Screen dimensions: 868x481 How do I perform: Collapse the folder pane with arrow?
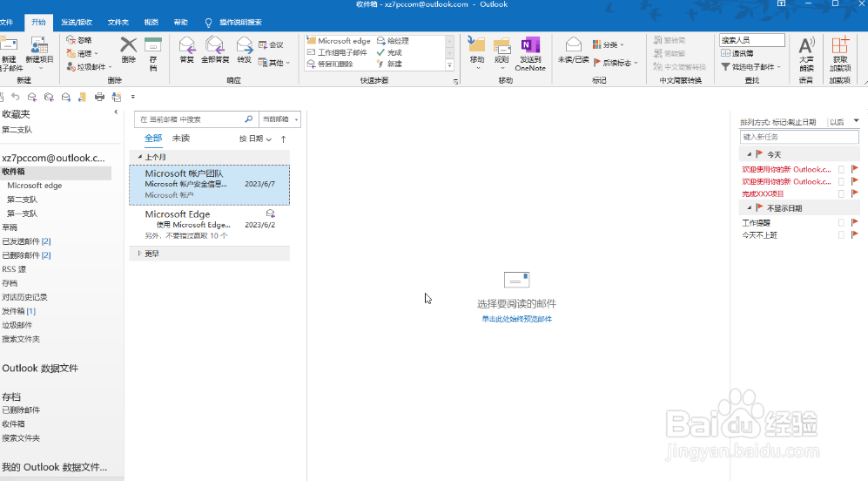coord(116,112)
